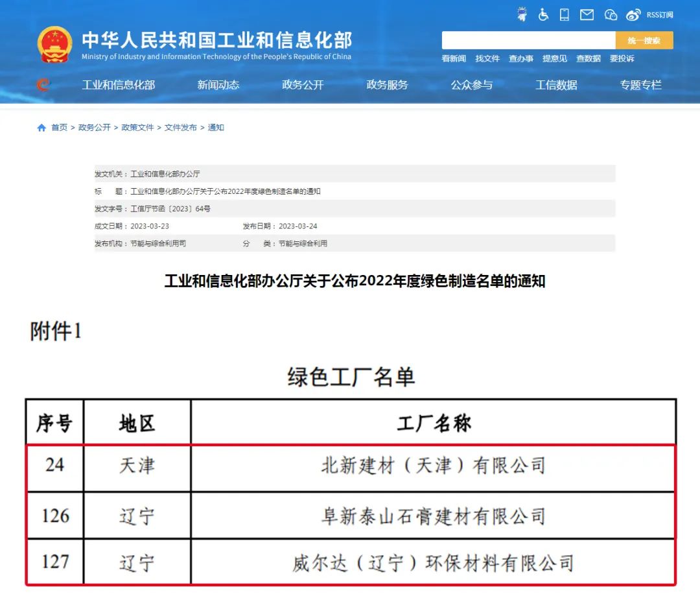Screen dimensions: 700x609
Task: Click the 分类 节能与综合利用 text
Action: [285, 243]
